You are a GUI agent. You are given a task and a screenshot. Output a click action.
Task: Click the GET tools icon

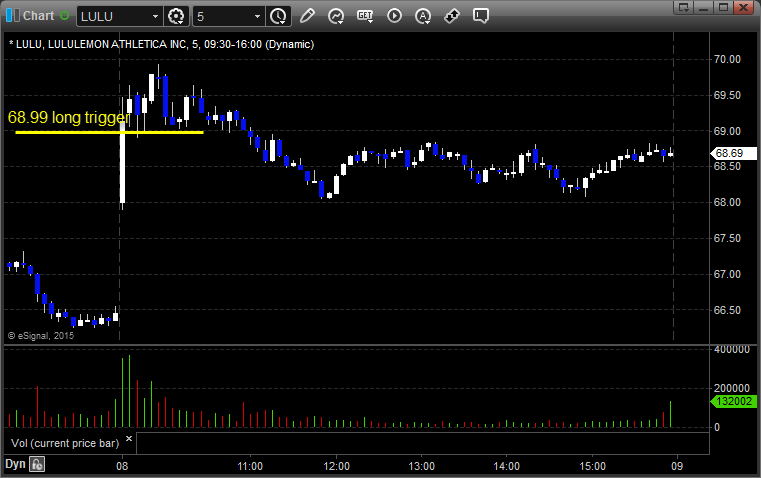coord(365,16)
